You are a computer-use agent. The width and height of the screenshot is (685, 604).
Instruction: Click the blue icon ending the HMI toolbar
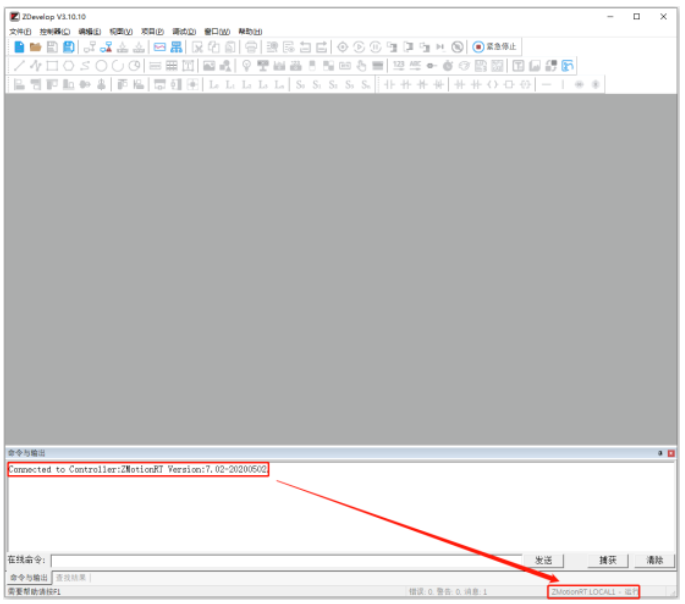pos(567,66)
